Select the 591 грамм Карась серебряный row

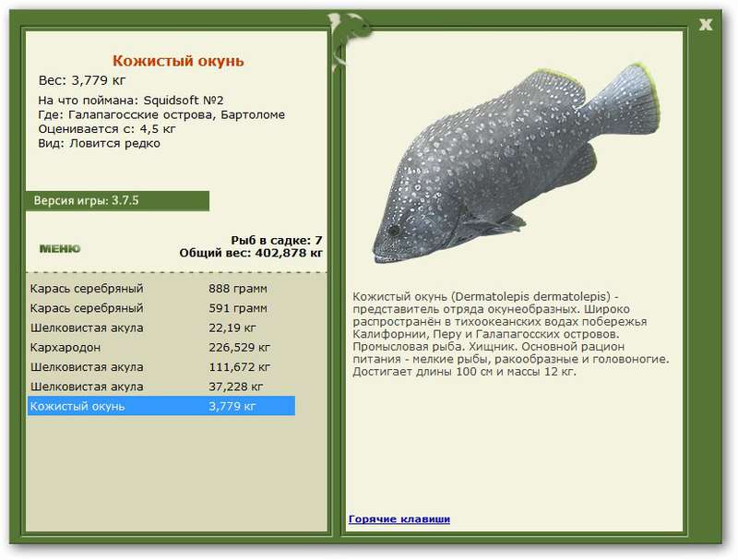point(161,308)
